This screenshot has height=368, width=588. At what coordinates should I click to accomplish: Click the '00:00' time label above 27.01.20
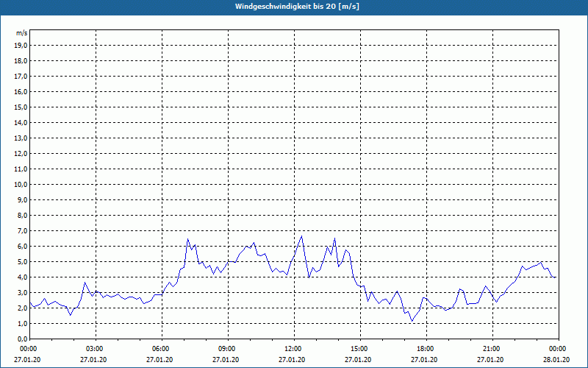(28, 349)
